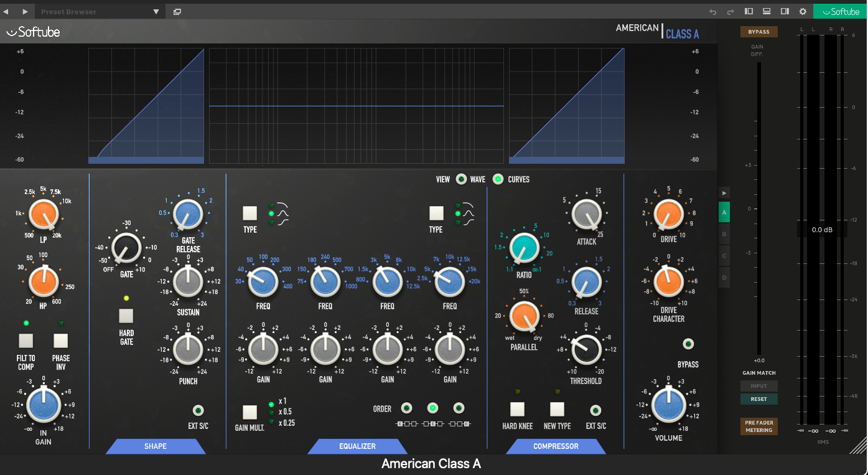The width and height of the screenshot is (868, 475).
Task: Click the fourth EQ band GAIN knob
Action: click(449, 349)
